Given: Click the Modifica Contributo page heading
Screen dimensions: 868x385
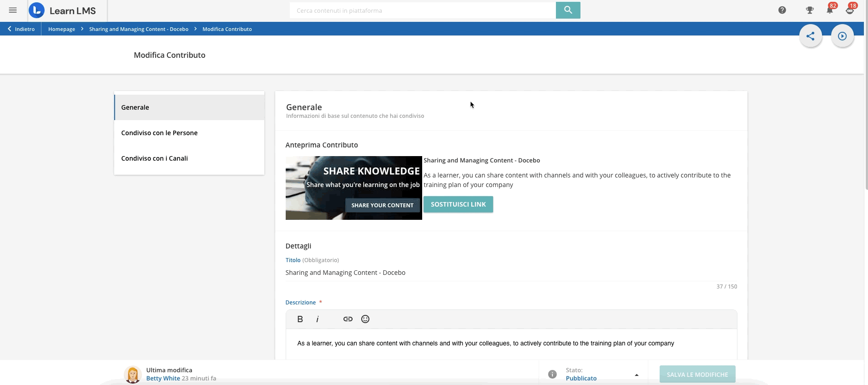Looking at the screenshot, I should coord(169,55).
